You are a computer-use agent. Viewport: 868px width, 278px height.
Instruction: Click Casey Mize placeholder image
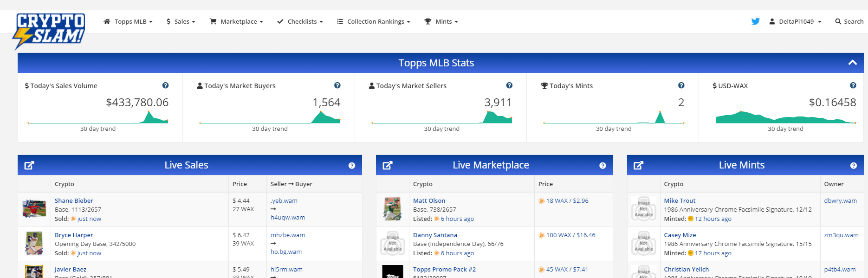tap(643, 244)
